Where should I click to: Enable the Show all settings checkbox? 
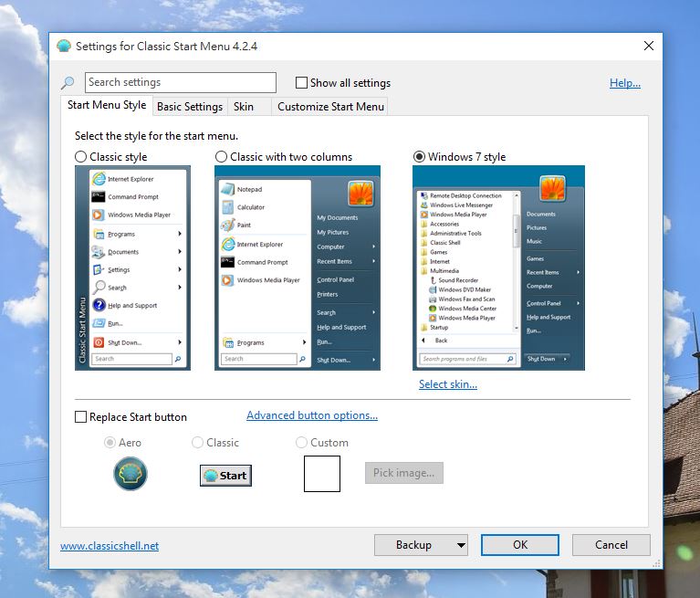pyautogui.click(x=302, y=82)
